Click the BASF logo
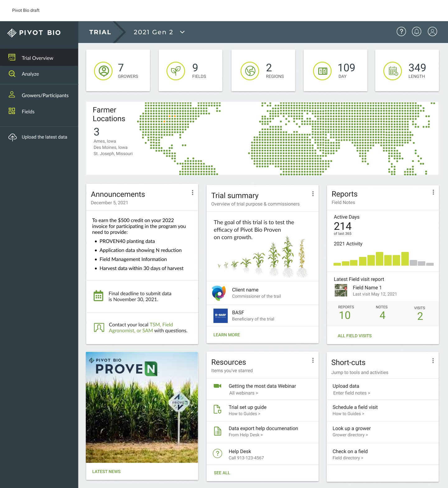The image size is (448, 488). point(221,315)
